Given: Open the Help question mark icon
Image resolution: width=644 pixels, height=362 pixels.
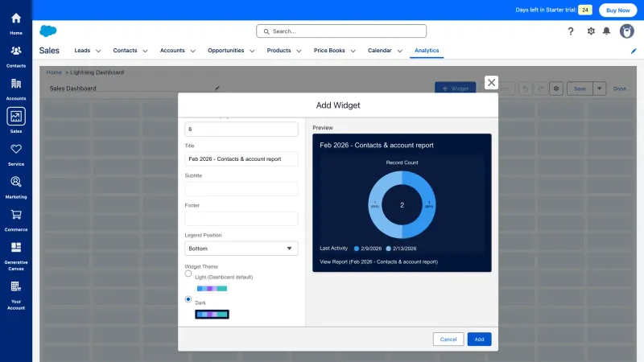Looking at the screenshot, I should point(571,31).
